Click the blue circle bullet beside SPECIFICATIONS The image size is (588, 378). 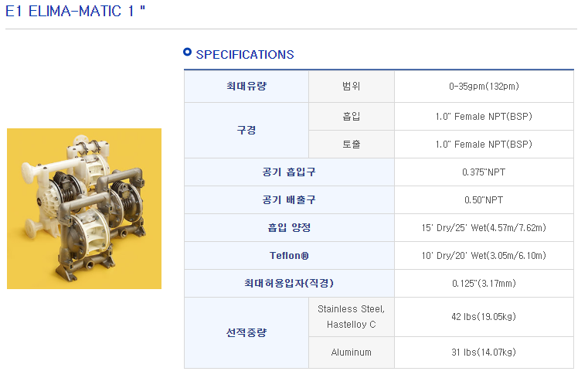pos(187,52)
